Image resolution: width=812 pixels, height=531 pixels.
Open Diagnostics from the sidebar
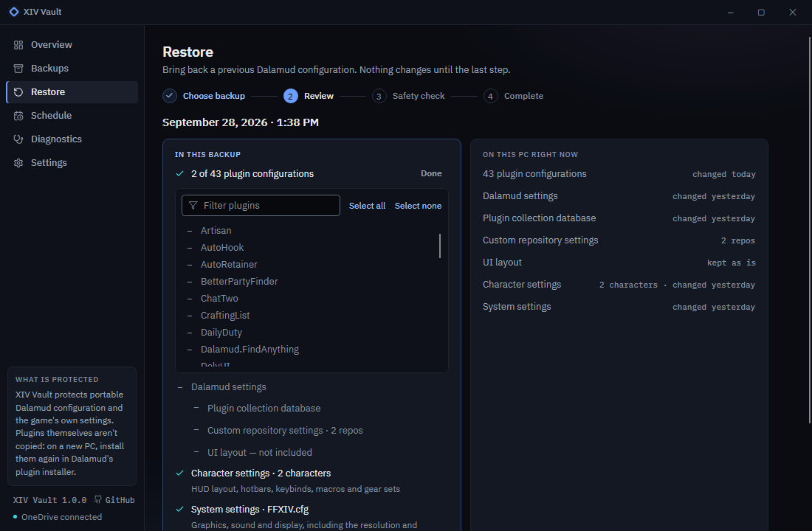pos(72,139)
